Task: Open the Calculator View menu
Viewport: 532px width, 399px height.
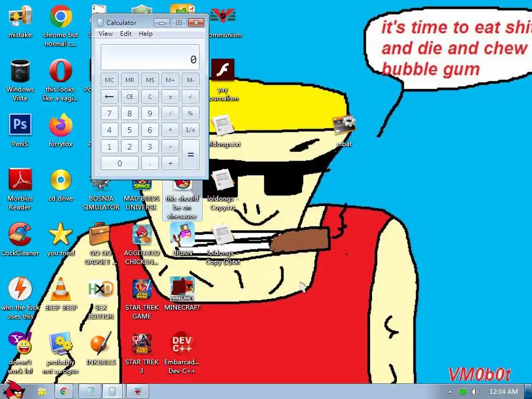Action: pos(105,34)
